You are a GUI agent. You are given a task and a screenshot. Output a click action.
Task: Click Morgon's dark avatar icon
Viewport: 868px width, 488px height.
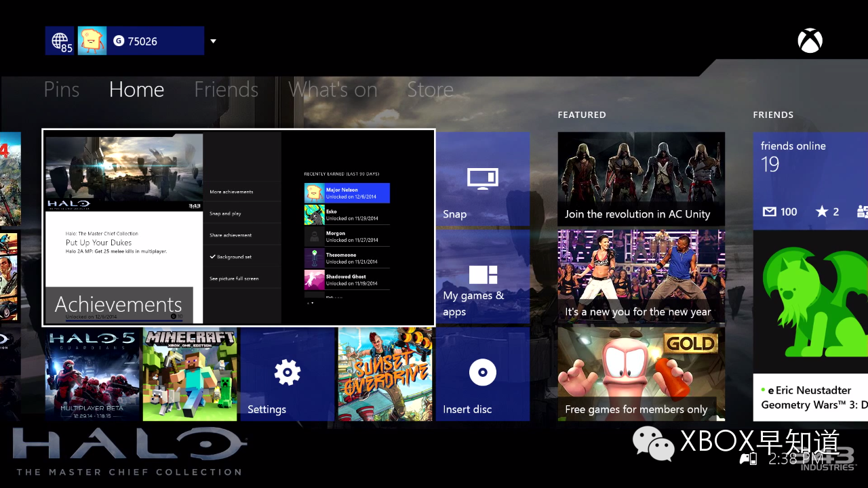click(x=314, y=237)
